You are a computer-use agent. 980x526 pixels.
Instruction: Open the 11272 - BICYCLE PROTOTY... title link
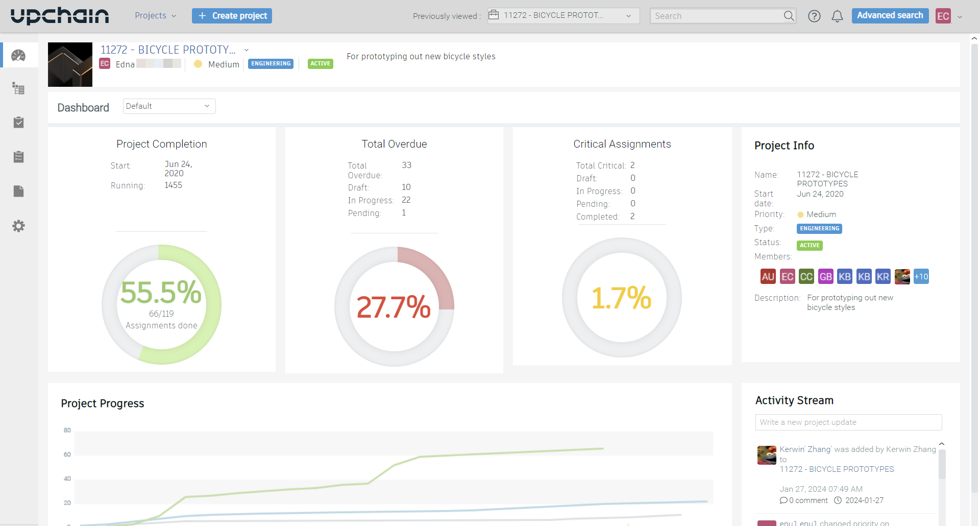point(168,50)
